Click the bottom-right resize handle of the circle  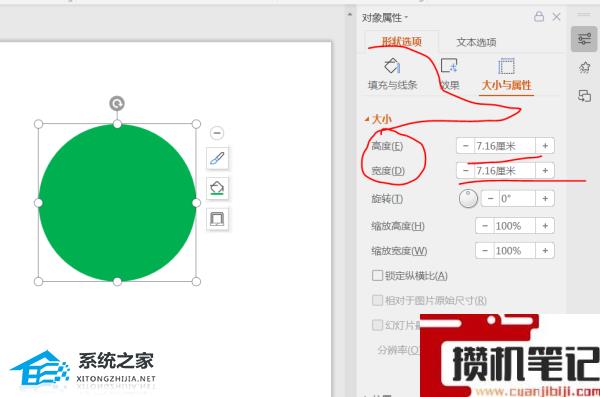(x=196, y=282)
